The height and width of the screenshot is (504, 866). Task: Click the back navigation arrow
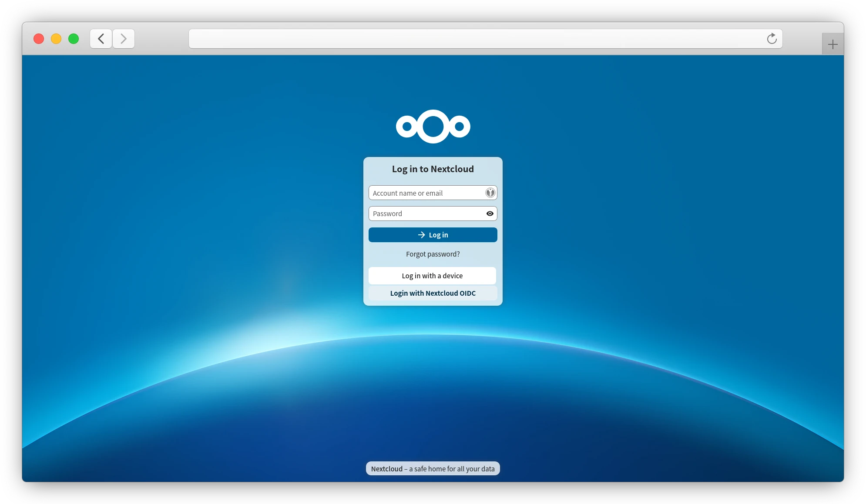pos(101,39)
